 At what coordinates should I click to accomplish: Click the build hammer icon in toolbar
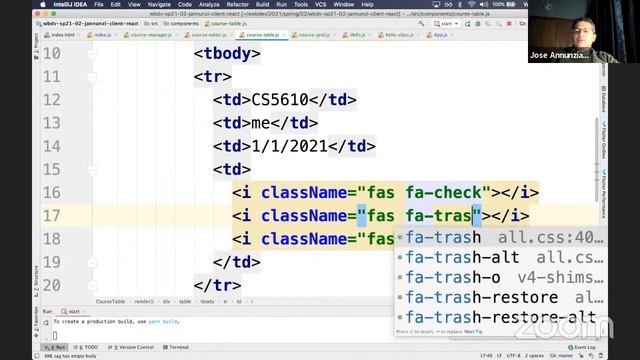pyautogui.click(x=421, y=24)
